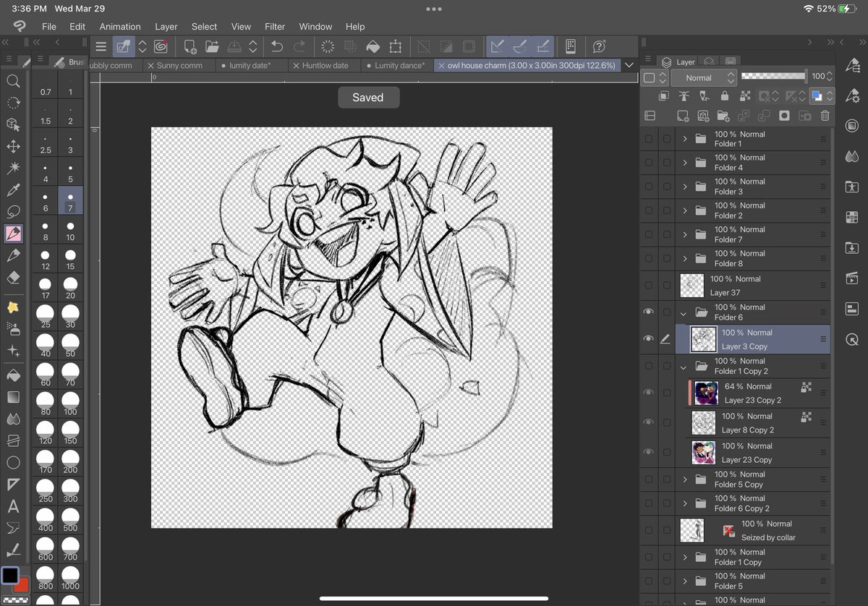Select the Eraser tool
Viewport: 868px width, 606px height.
(x=13, y=278)
